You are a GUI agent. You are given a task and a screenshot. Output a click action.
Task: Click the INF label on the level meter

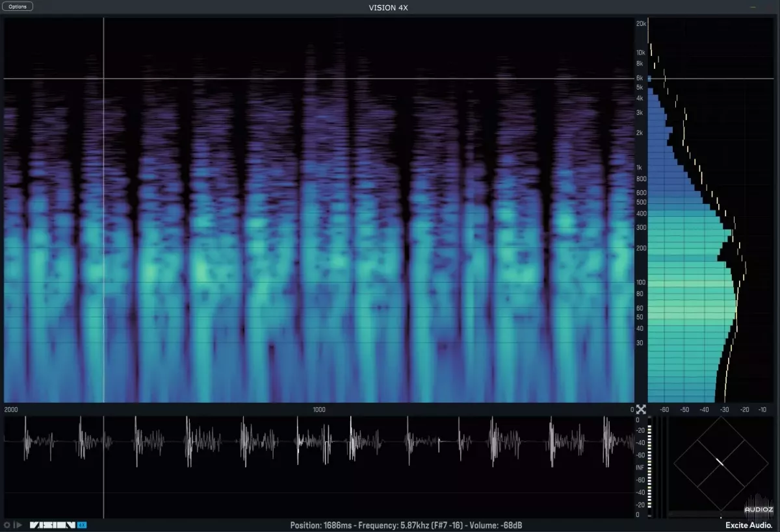[x=640, y=468]
